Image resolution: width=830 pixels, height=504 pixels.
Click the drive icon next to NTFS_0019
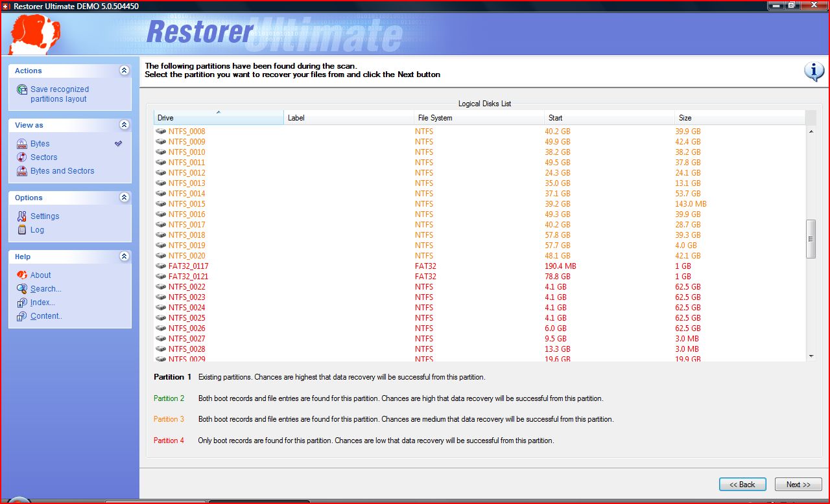[161, 246]
